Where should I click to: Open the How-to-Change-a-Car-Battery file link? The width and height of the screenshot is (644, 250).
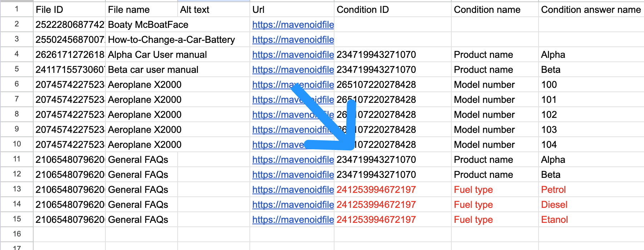click(293, 40)
